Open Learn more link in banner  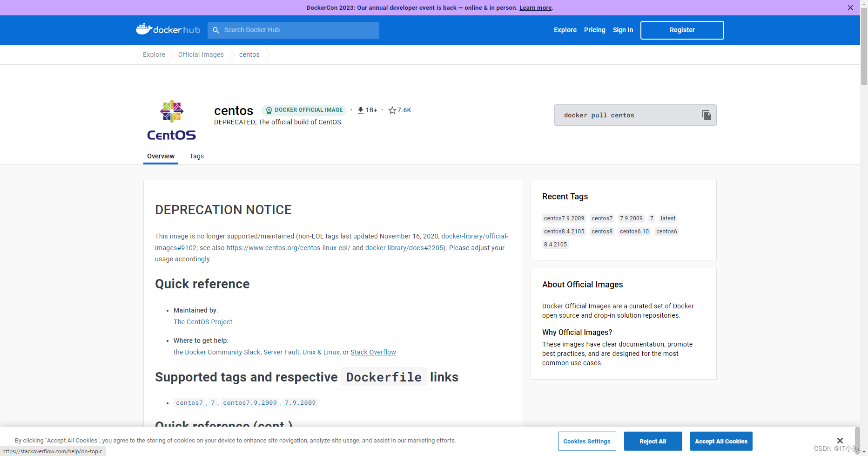[x=536, y=8]
